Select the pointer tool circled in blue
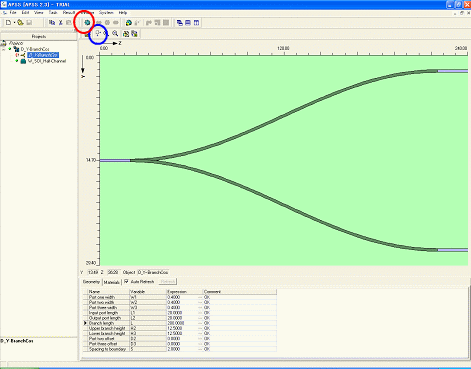This screenshot has width=471, height=369. coord(98,34)
